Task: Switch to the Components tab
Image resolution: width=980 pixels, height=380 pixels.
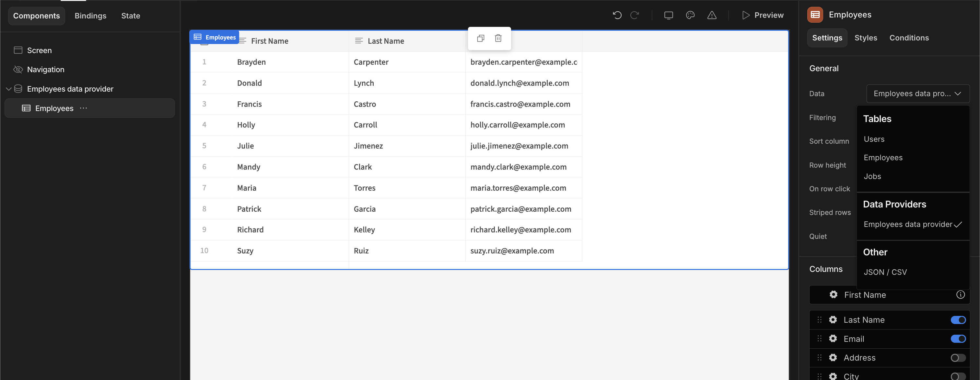Action: coord(37,16)
